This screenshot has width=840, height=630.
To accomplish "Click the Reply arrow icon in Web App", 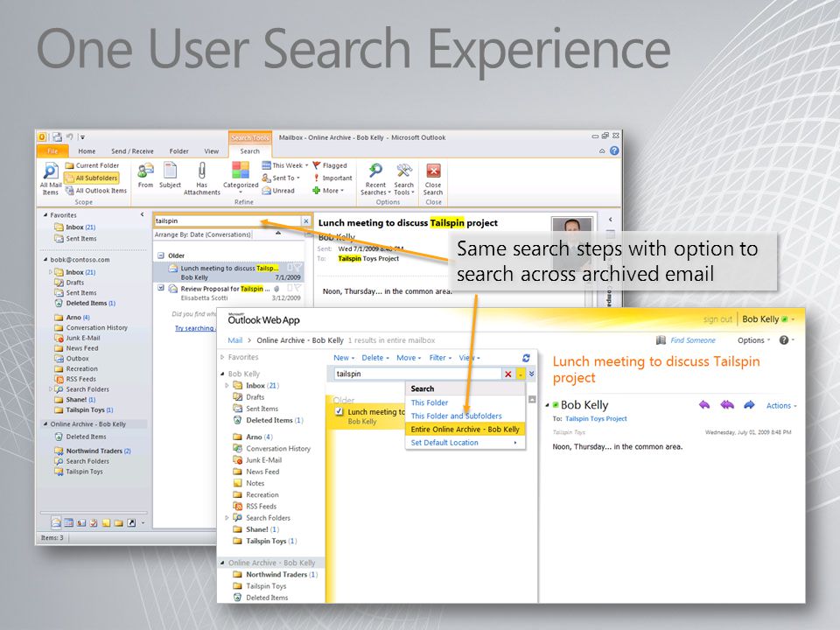I will 703,405.
